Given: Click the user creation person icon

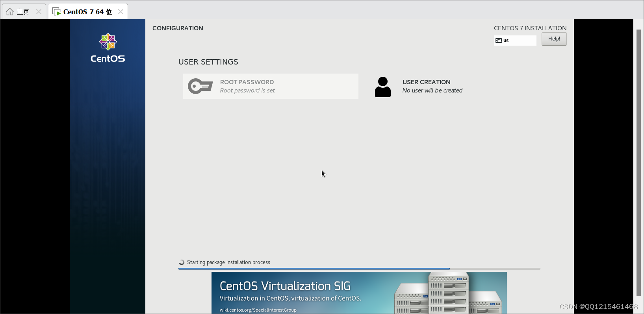Looking at the screenshot, I should coord(382,87).
